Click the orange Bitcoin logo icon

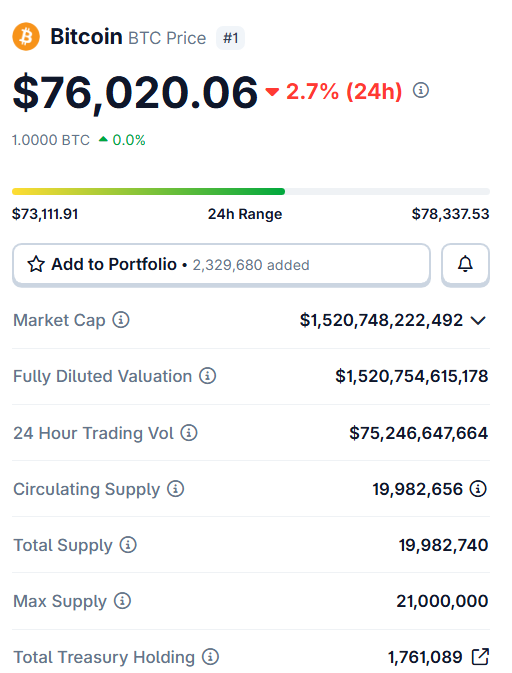(x=26, y=36)
